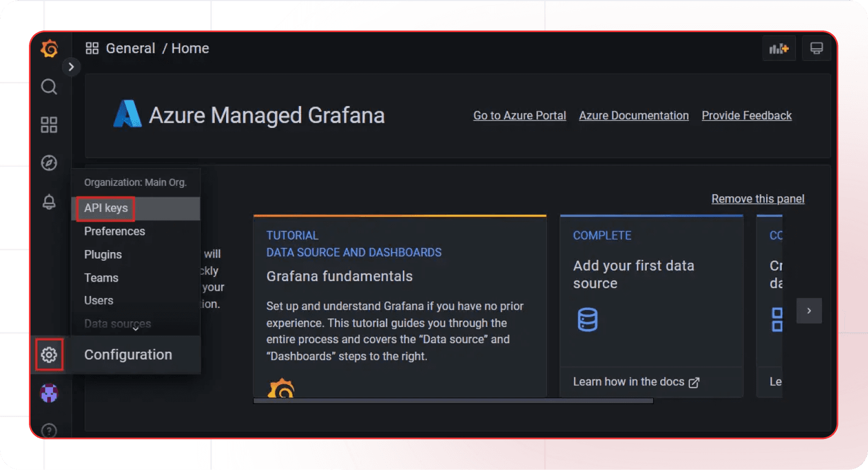Click the Home breadcrumb title
Image resolution: width=868 pixels, height=470 pixels.
[190, 49]
